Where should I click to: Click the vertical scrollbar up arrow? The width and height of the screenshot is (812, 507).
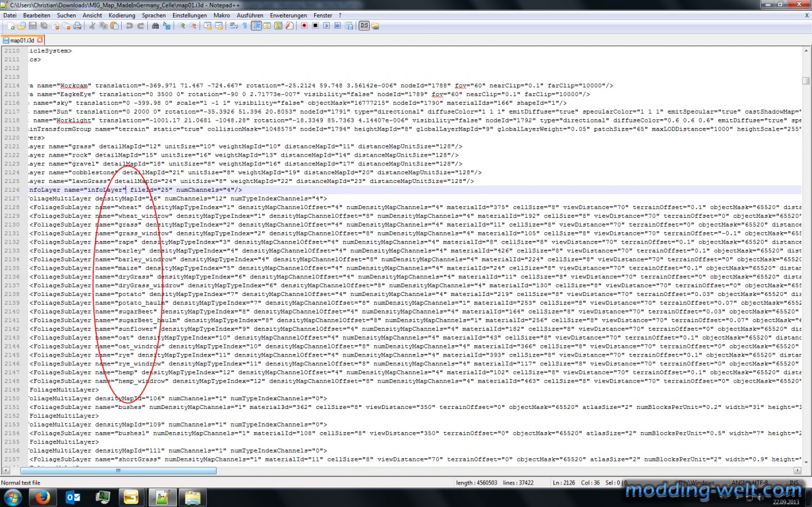pos(806,50)
